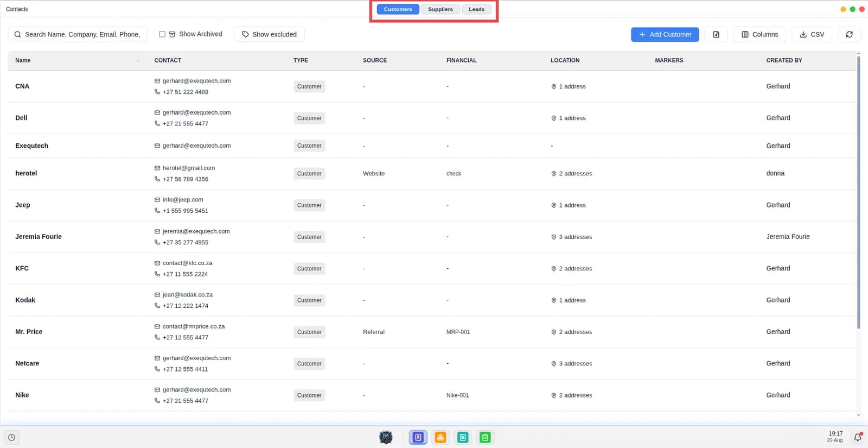The width and height of the screenshot is (868, 448).
Task: Click the LOCATION column header
Action: point(565,60)
